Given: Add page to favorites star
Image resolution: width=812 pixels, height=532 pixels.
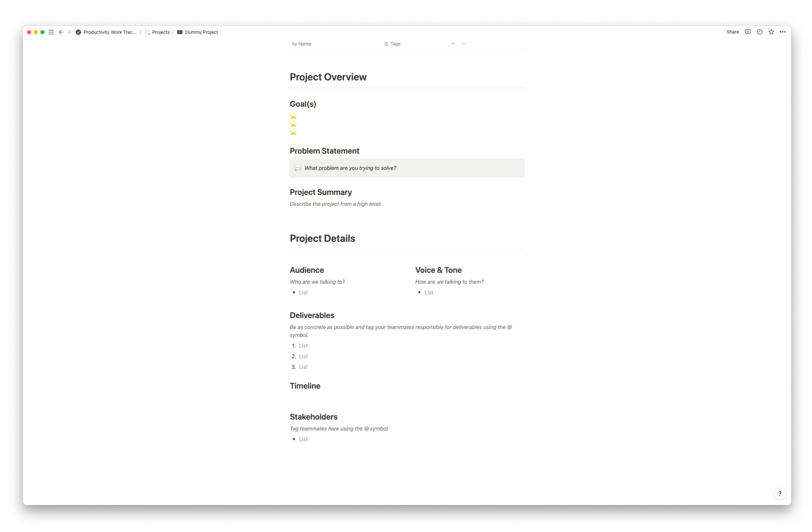Looking at the screenshot, I should (771, 32).
